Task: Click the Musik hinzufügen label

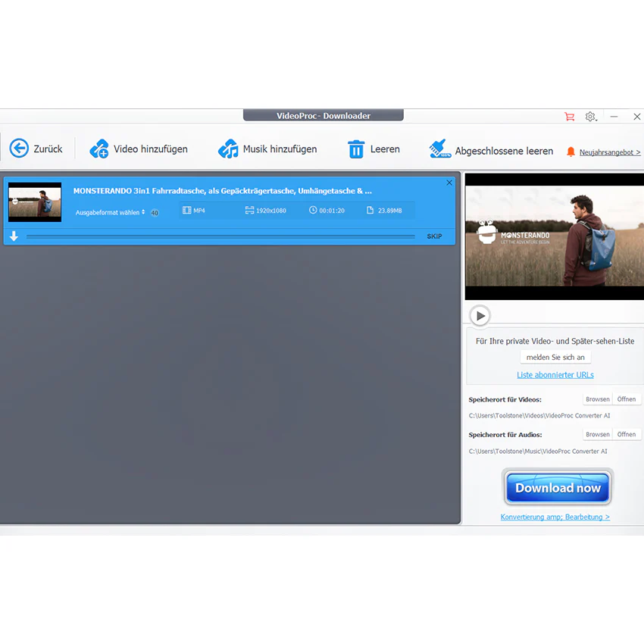Action: click(280, 149)
